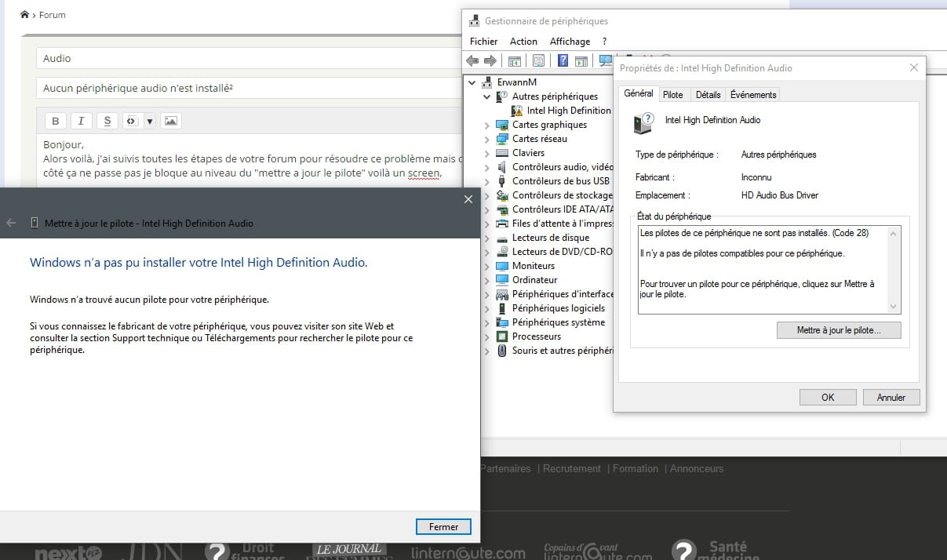The image size is (947, 560).
Task: Click the monitor scan-hardware toolbar icon
Action: coord(605,60)
